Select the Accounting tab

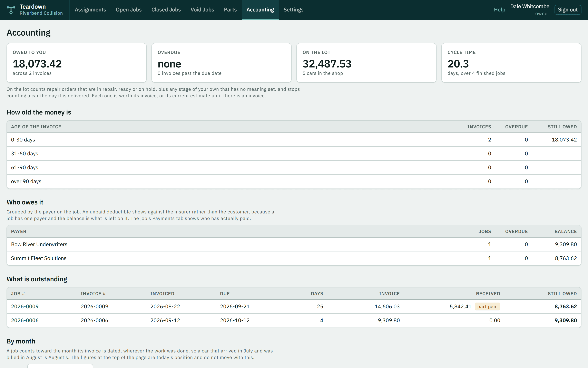[260, 10]
